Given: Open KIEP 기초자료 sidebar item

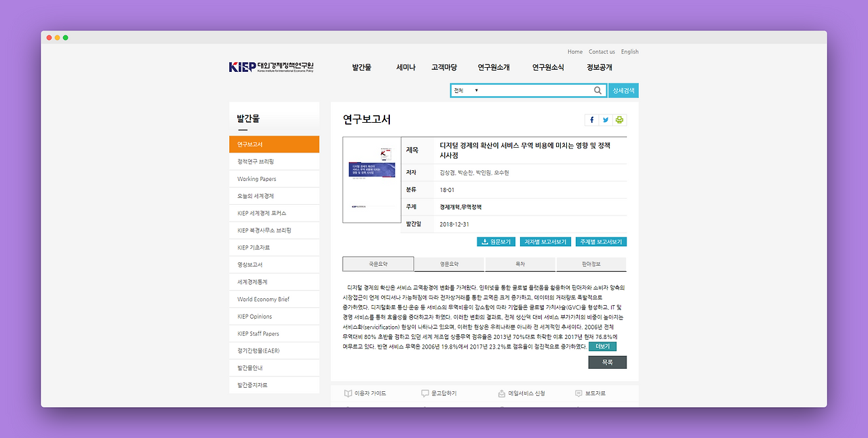Looking at the screenshot, I should click(x=274, y=247).
